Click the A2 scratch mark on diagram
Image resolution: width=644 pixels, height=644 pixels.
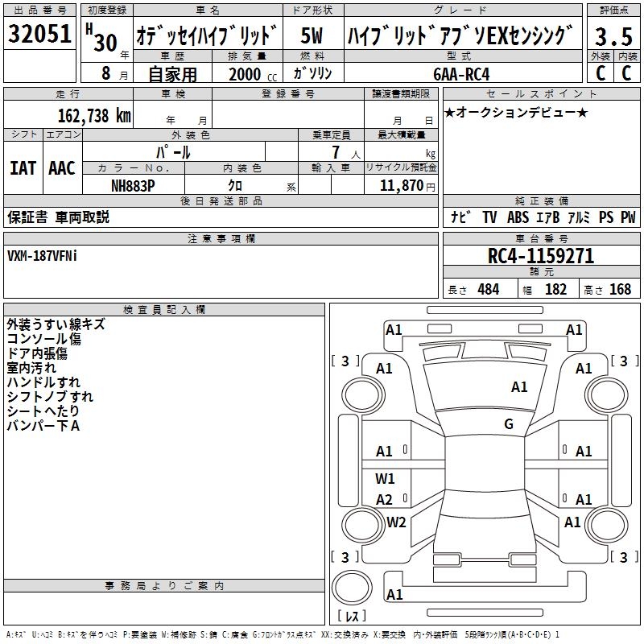coord(385,500)
